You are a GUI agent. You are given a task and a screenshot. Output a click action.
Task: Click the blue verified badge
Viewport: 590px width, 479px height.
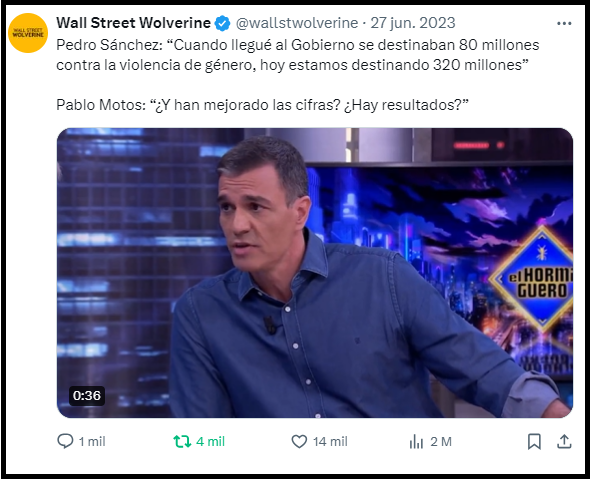[222, 23]
